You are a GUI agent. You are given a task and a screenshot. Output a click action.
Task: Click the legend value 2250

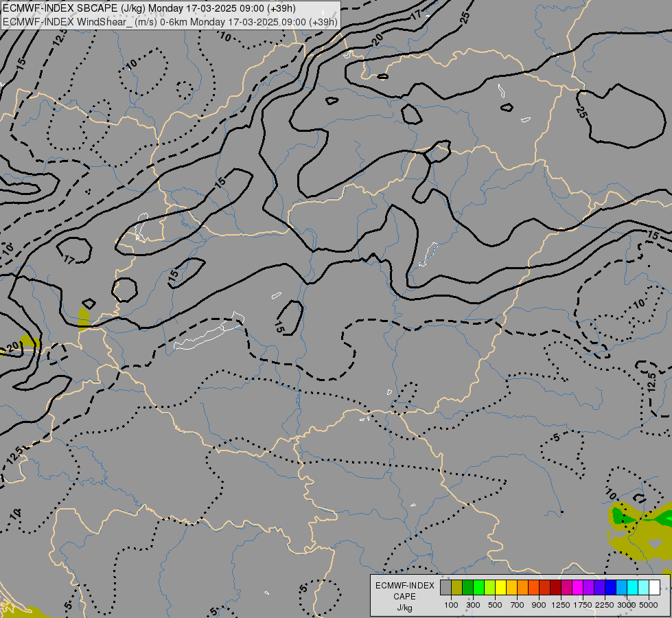[605, 605]
